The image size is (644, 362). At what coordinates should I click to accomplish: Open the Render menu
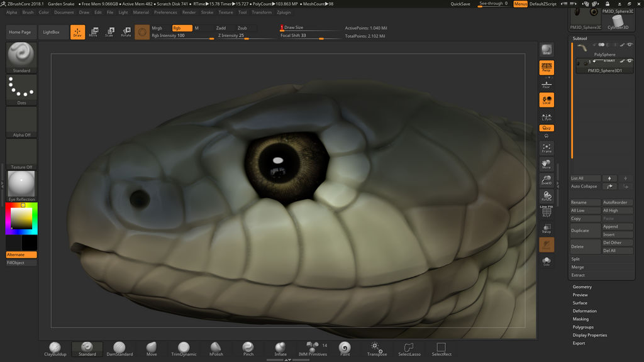(189, 13)
